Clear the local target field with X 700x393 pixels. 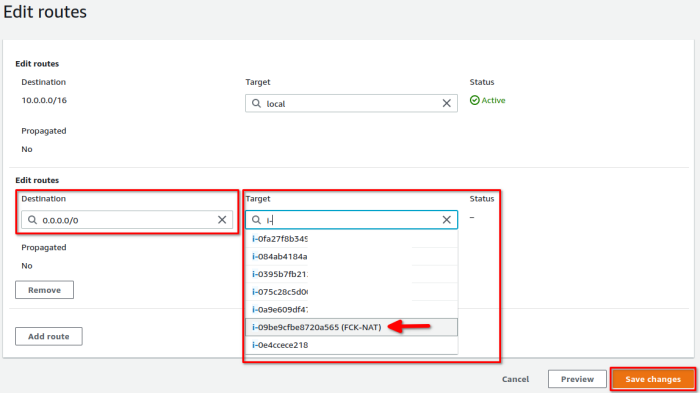click(x=446, y=103)
